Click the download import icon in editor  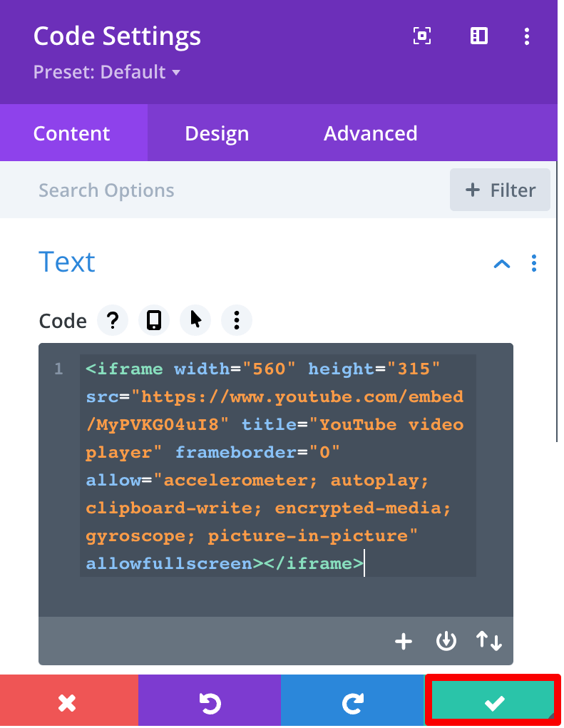[446, 642]
